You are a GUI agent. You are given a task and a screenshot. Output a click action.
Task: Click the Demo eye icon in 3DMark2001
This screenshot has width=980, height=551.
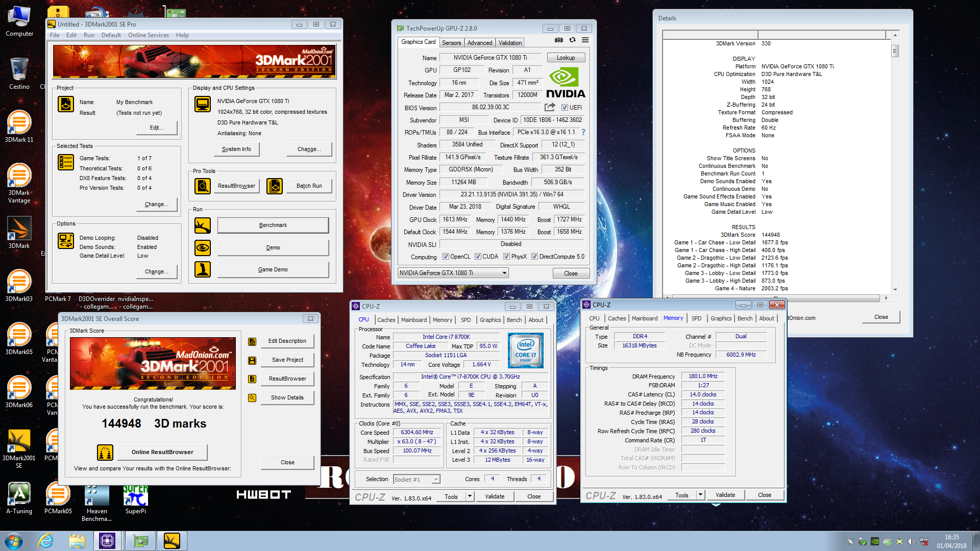203,247
